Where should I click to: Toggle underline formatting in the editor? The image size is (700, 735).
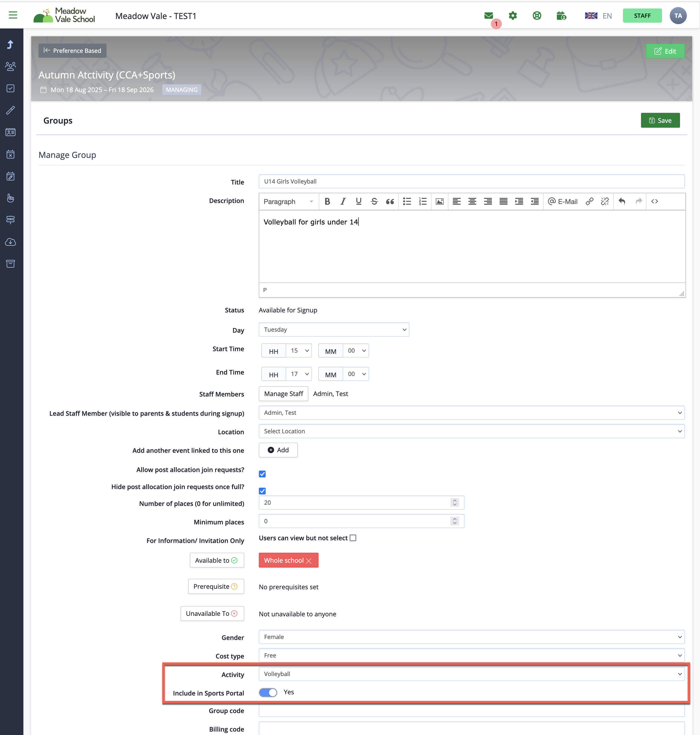[x=359, y=202]
